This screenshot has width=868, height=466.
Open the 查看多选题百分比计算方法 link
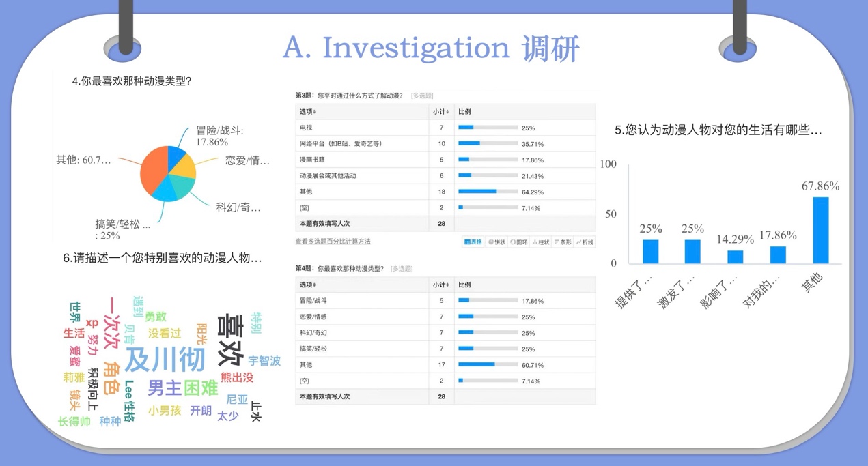pyautogui.click(x=333, y=242)
